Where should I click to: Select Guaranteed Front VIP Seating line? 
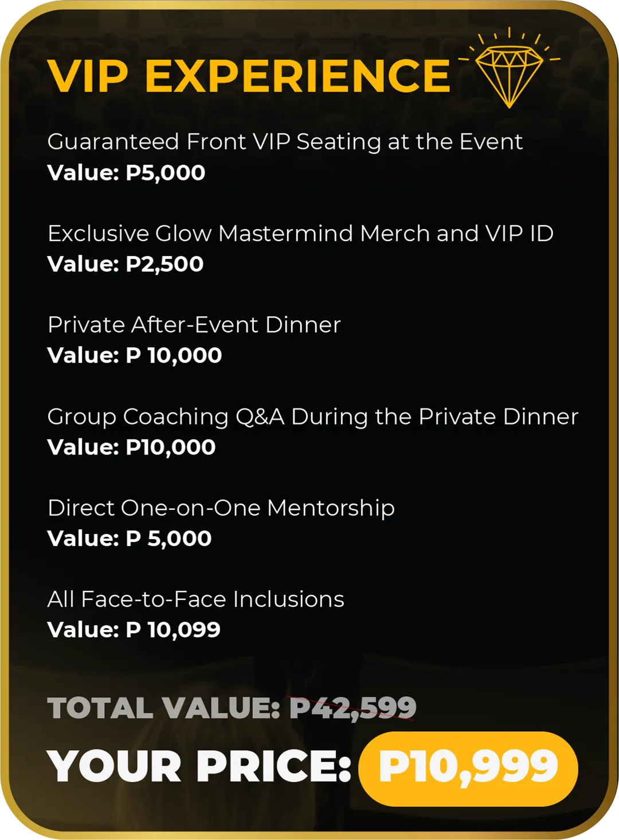click(x=285, y=142)
